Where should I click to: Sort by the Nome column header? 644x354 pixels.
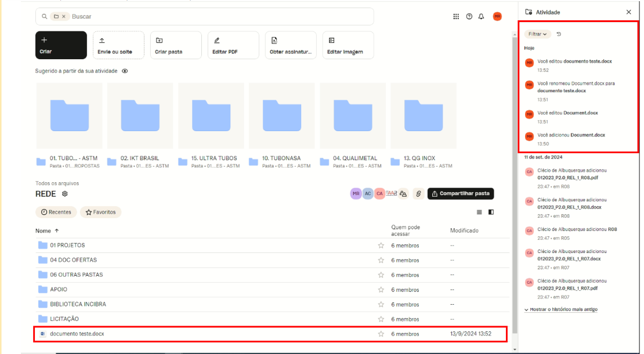(x=44, y=230)
